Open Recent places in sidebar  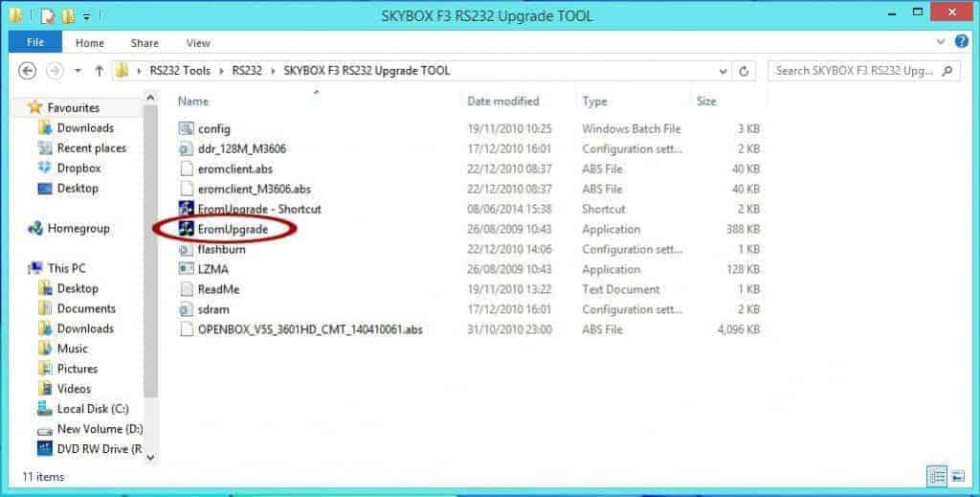pos(92,148)
